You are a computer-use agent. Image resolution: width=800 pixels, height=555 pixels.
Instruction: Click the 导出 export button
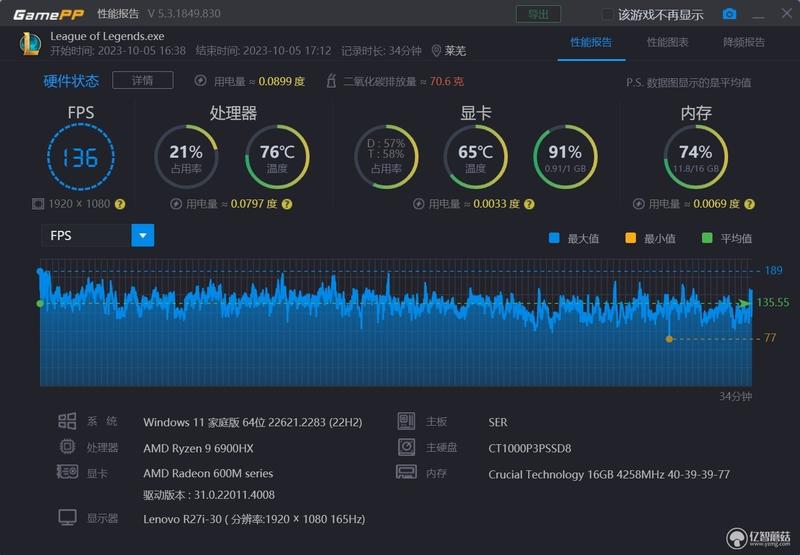[538, 14]
